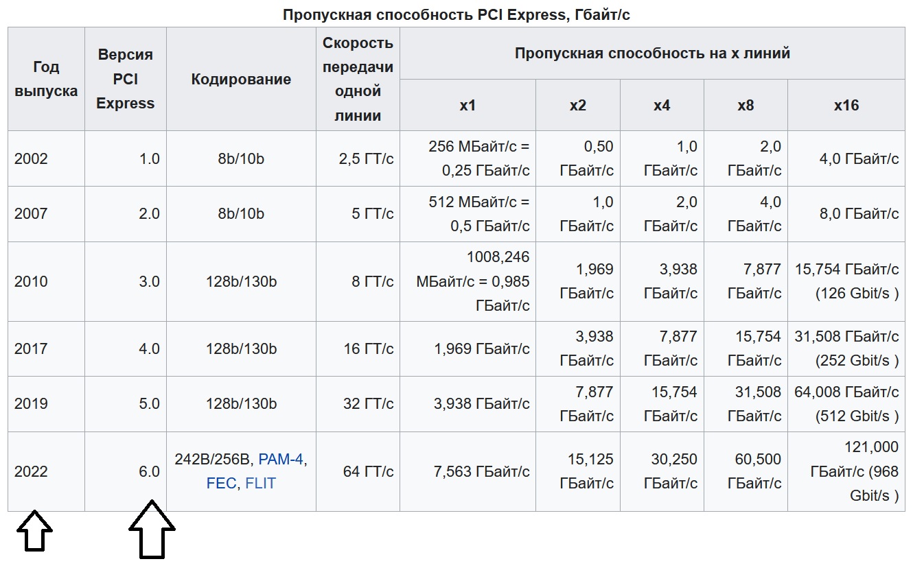The height and width of the screenshot is (568, 924).
Task: Click the 64 ГТ/с cell
Action: tap(369, 472)
